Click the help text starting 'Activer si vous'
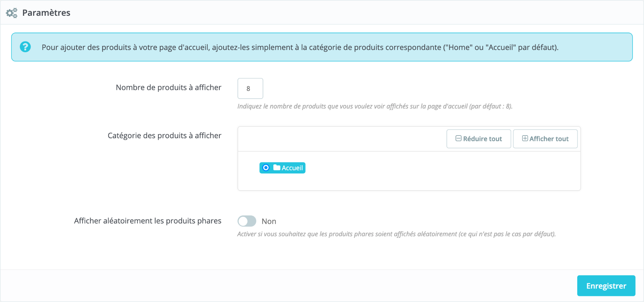This screenshot has width=644, height=302. tap(396, 234)
